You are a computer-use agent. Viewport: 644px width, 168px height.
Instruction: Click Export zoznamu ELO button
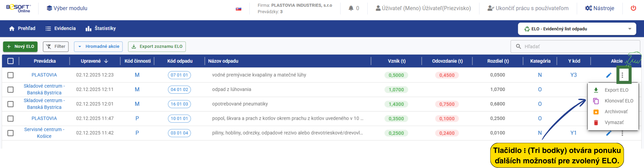(x=157, y=47)
